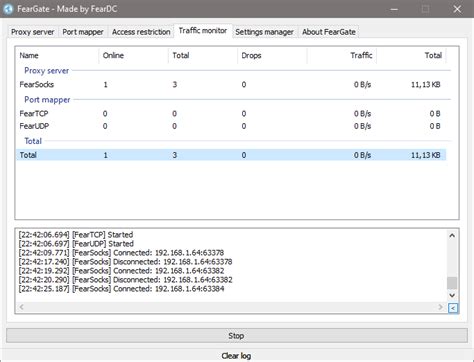Select the Traffic monitor tab
The height and width of the screenshot is (362, 474).
[x=203, y=31]
